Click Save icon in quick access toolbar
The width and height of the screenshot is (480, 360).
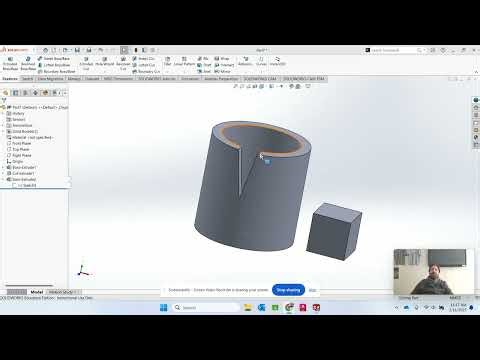coord(77,50)
